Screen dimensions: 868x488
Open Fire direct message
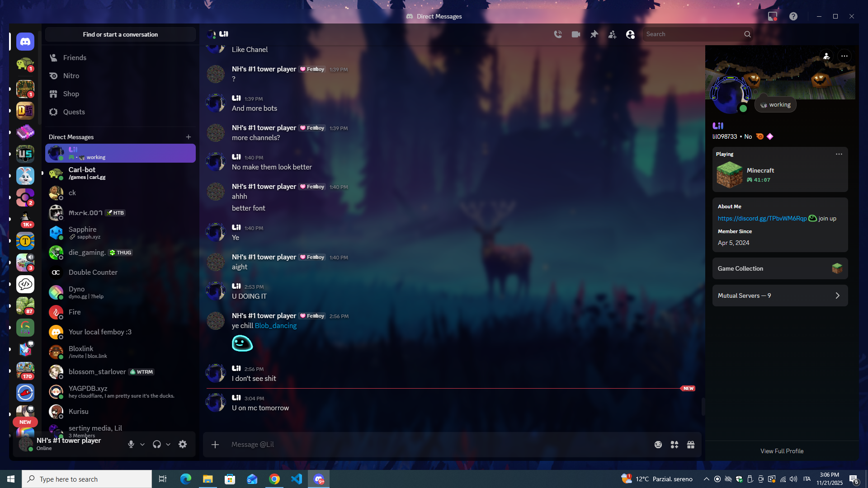coord(120,312)
